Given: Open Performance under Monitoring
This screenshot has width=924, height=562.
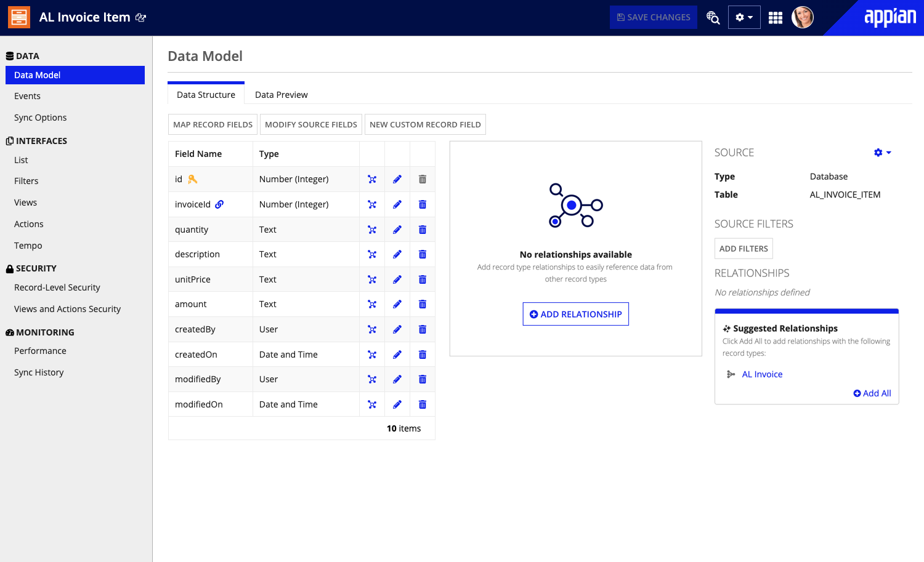Looking at the screenshot, I should click(x=40, y=351).
